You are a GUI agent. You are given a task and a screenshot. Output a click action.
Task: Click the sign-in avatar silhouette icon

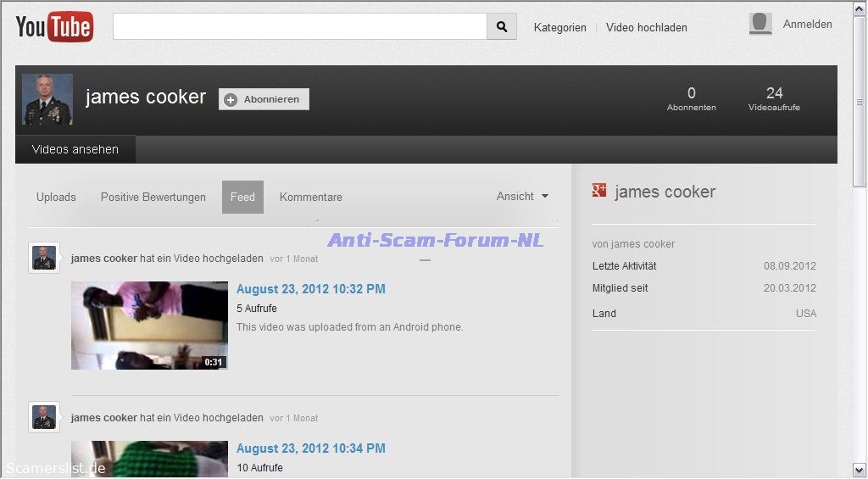click(760, 24)
